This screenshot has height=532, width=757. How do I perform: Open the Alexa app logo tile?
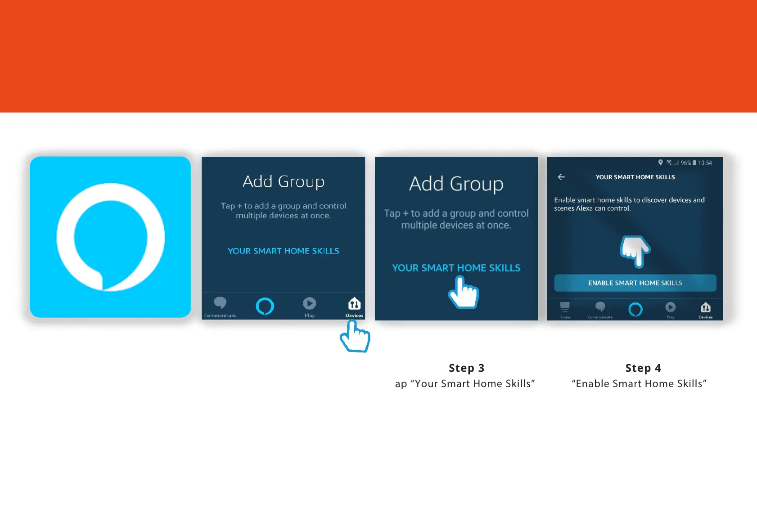110,237
